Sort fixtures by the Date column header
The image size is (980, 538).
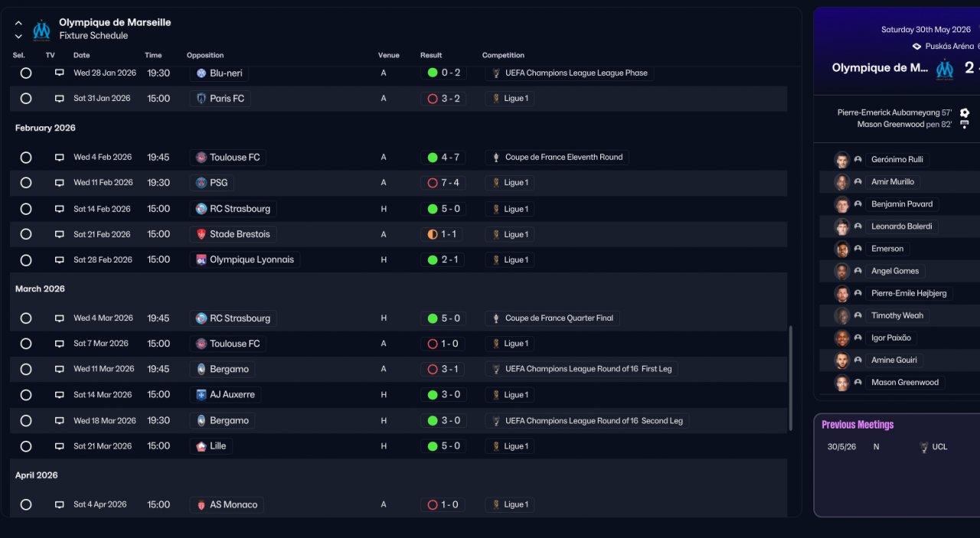tap(81, 55)
